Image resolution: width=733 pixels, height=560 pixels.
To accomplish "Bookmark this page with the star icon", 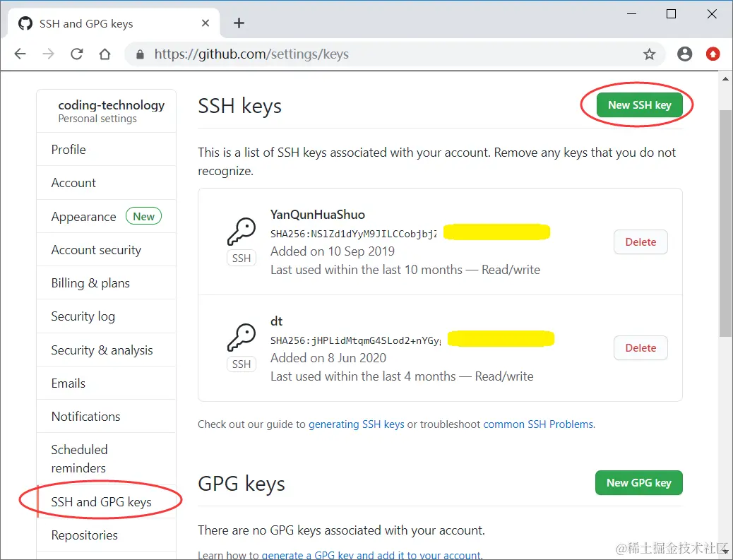I will click(650, 54).
